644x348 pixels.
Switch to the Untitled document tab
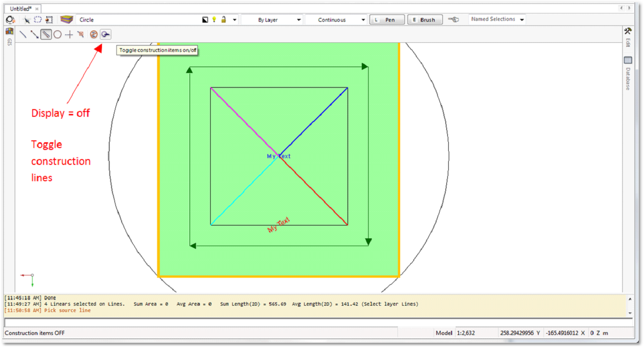point(21,9)
